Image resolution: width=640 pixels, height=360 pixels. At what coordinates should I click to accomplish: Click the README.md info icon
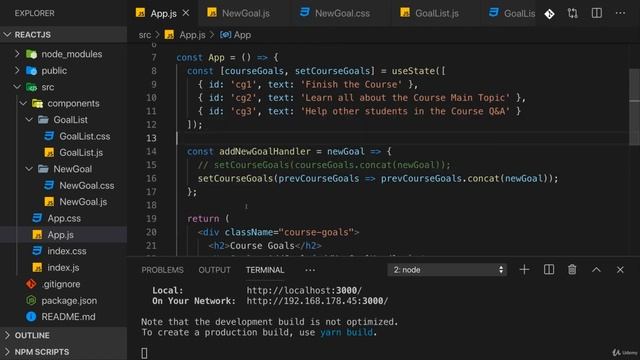[31, 317]
